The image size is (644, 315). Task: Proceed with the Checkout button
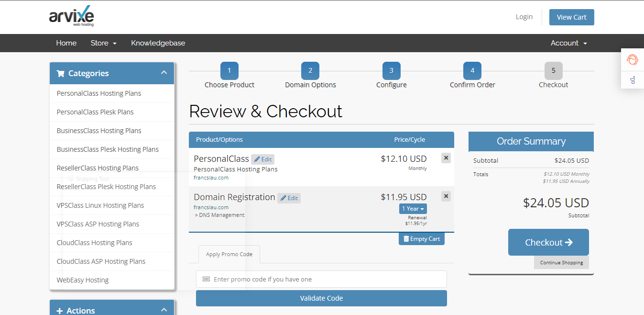click(548, 242)
